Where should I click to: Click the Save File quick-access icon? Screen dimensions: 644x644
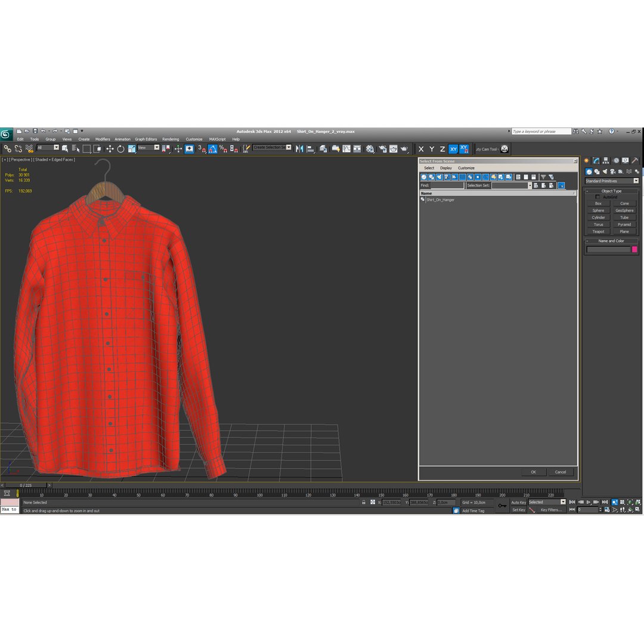pyautogui.click(x=35, y=131)
